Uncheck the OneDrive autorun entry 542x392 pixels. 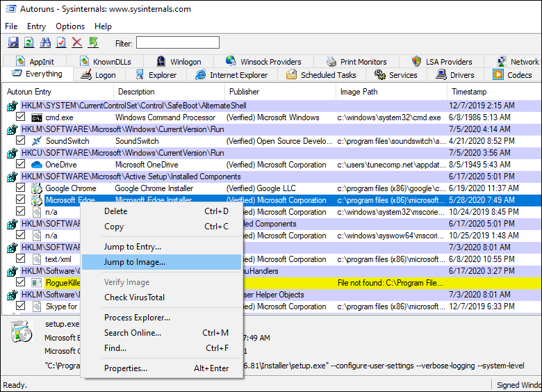pos(20,164)
